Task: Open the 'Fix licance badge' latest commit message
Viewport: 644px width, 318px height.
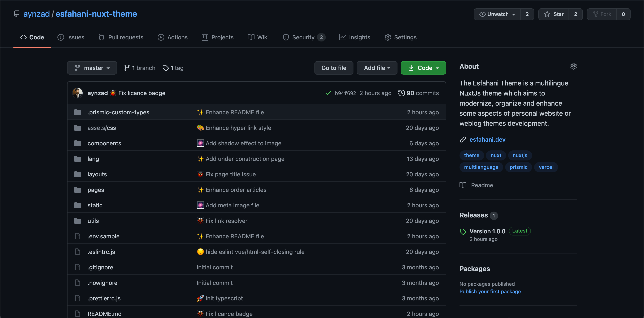Action: pyautogui.click(x=142, y=93)
